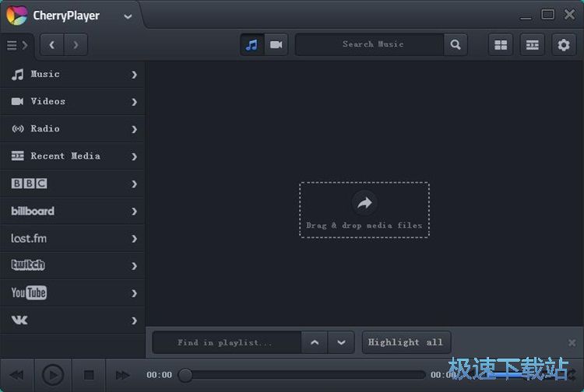This screenshot has width=584, height=392.
Task: Click the stop button
Action: point(89,375)
